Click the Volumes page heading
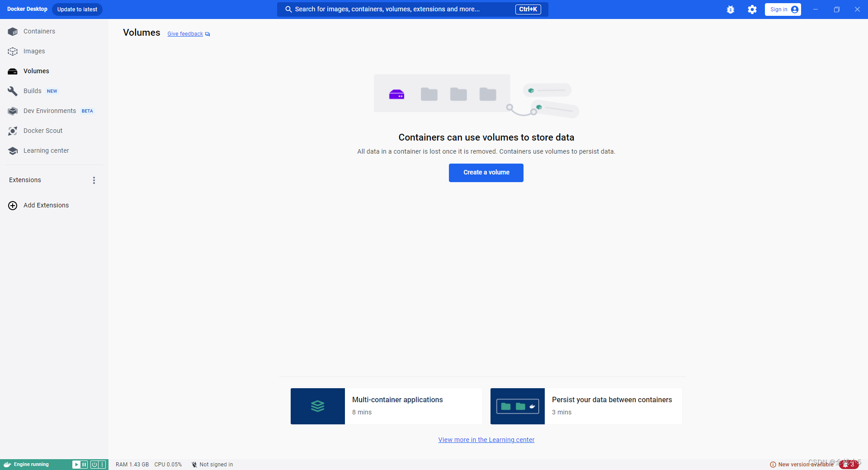 [142, 33]
